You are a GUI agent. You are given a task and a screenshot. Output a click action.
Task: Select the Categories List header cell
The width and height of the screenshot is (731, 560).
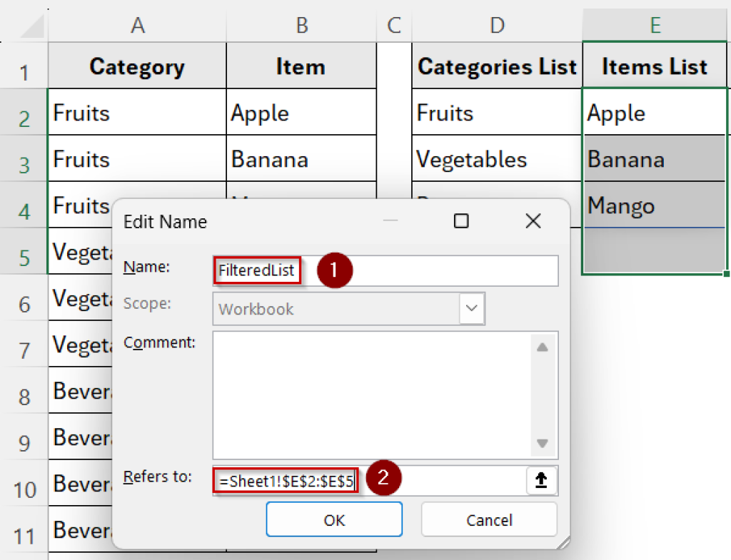[497, 66]
